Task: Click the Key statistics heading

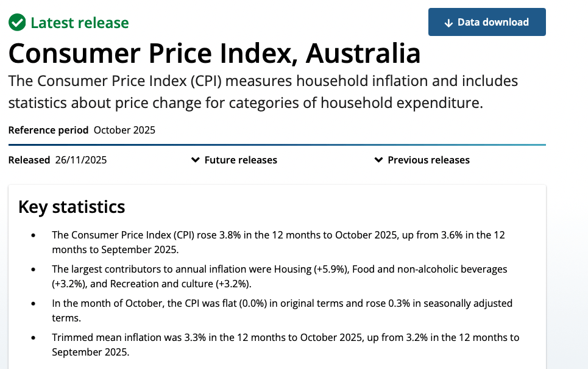Action: point(72,207)
